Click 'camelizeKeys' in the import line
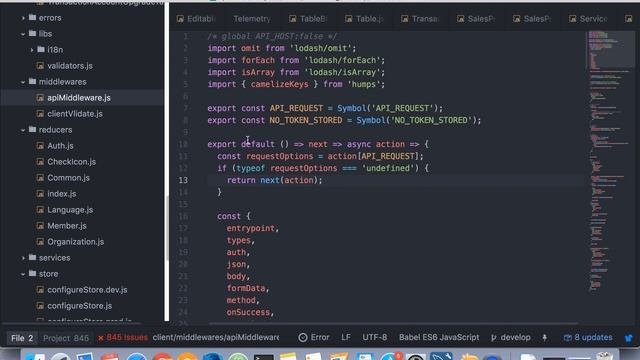The height and width of the screenshot is (360, 640). click(x=280, y=84)
